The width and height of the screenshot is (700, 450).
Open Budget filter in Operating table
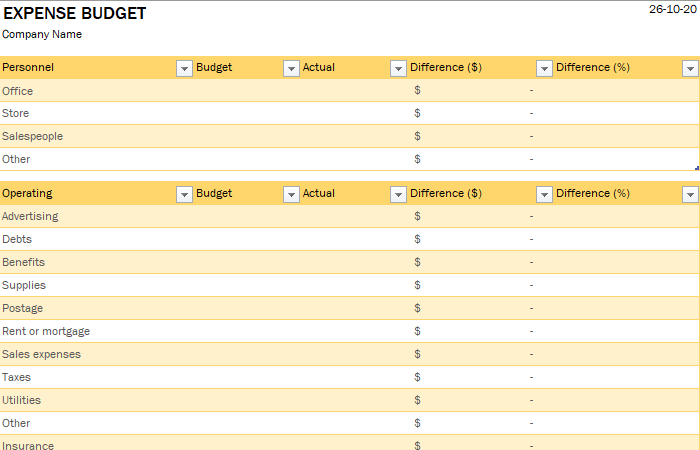click(291, 195)
